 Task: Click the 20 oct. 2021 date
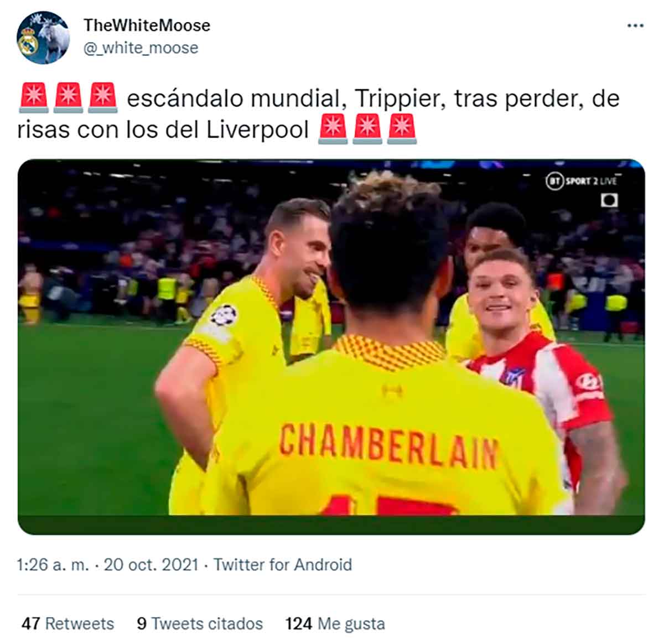point(151,564)
